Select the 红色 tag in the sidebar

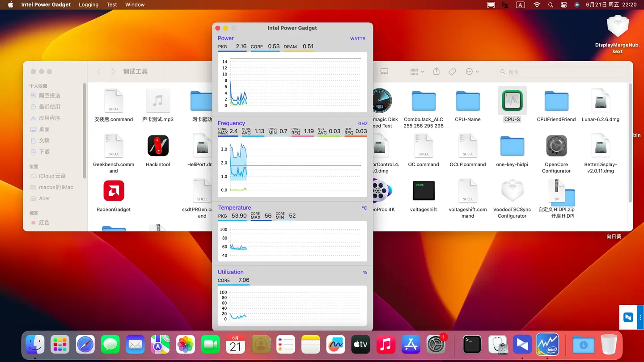(x=43, y=222)
